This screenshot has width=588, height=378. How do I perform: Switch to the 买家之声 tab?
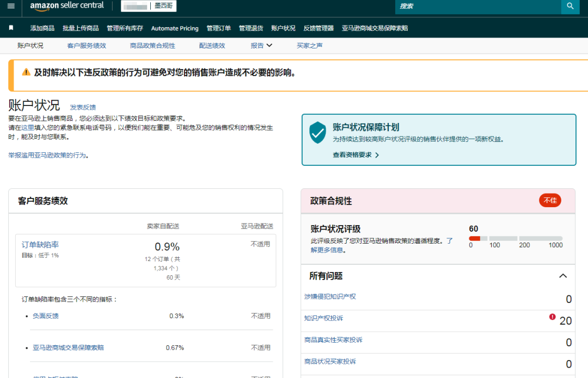tap(309, 46)
